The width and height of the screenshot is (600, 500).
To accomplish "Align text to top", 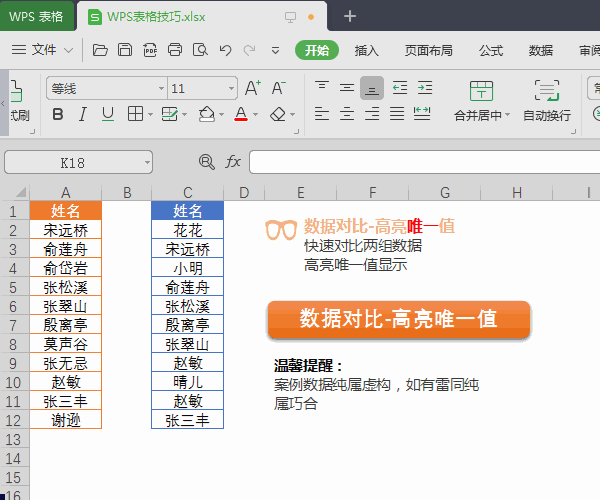I will coord(322,88).
